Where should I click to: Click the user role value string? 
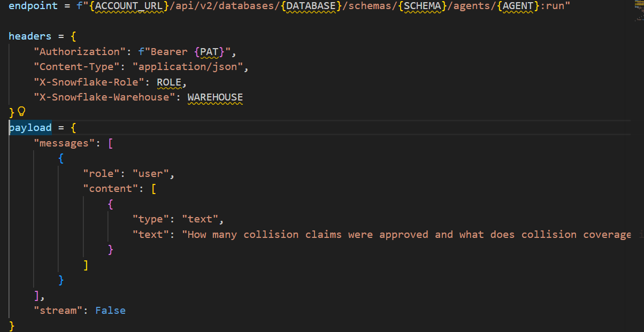[x=150, y=173]
